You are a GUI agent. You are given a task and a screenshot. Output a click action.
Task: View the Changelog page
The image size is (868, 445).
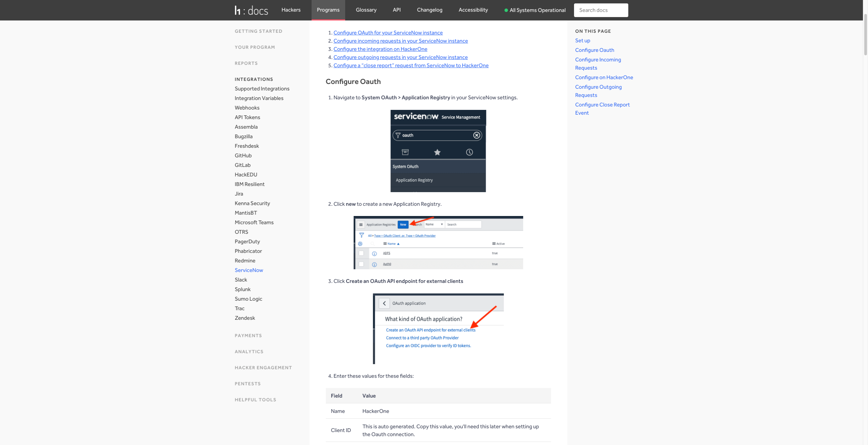point(429,10)
